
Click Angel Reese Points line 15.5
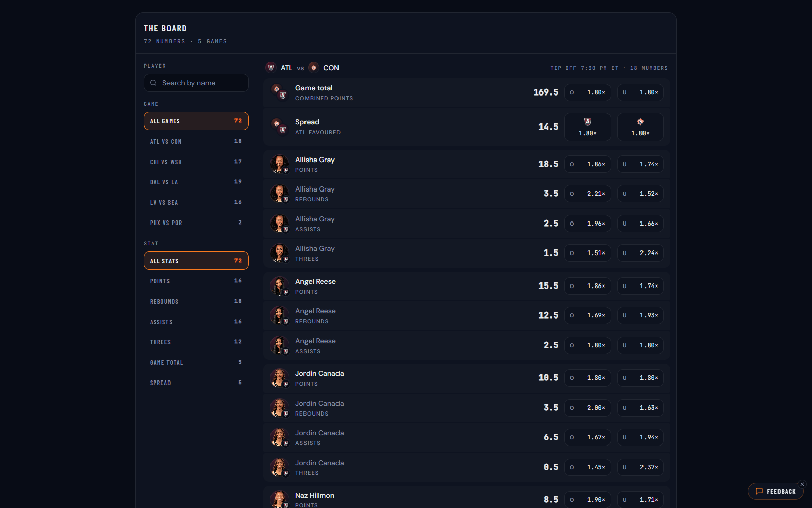coord(548,286)
